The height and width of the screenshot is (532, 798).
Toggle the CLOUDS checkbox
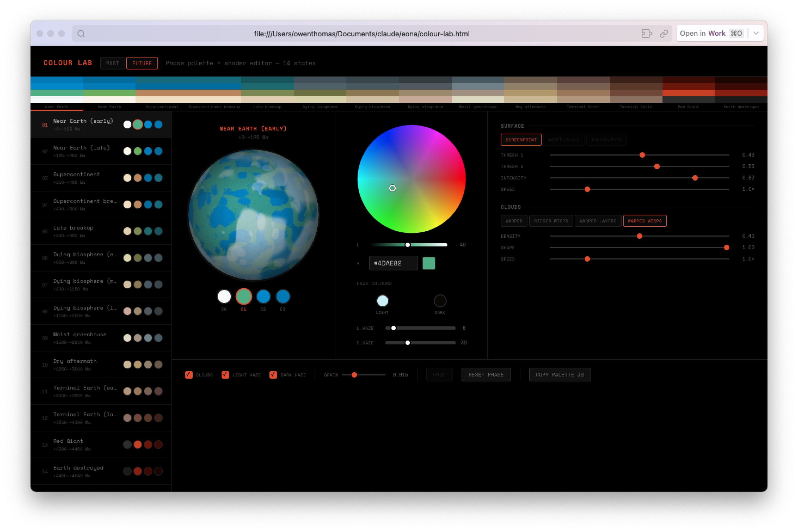(x=189, y=375)
